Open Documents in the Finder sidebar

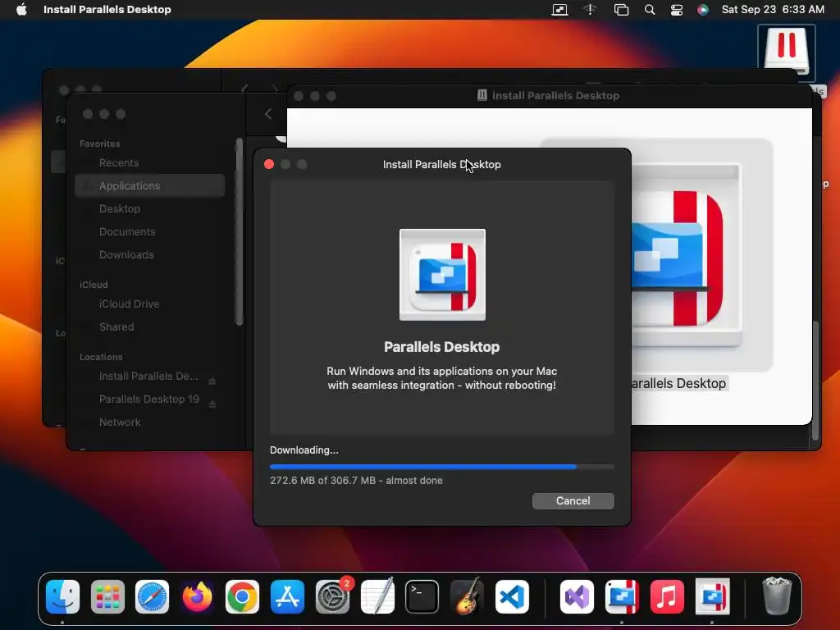127,232
